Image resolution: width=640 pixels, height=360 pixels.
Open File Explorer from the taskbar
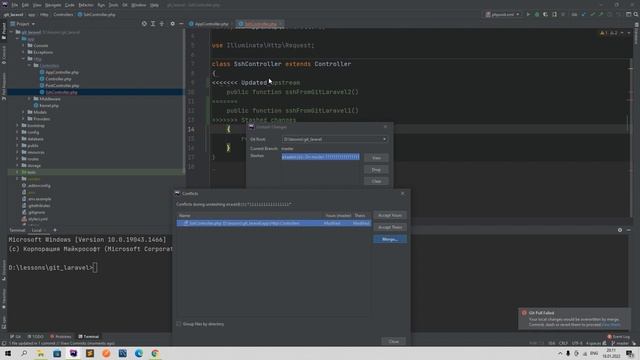coord(40,353)
